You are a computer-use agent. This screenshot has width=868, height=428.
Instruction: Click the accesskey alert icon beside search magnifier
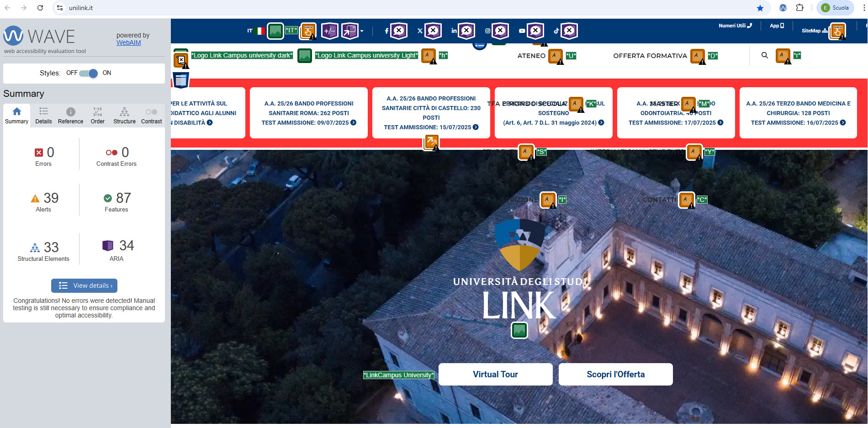[783, 56]
